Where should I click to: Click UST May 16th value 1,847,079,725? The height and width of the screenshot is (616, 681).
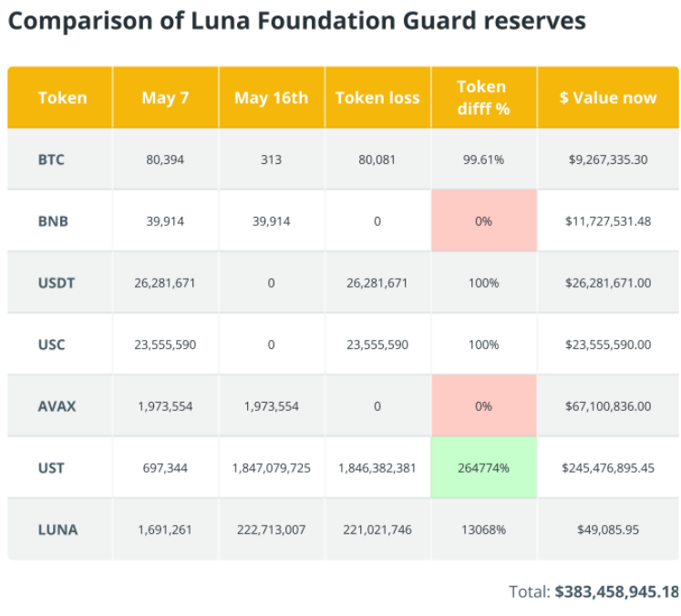coord(272,468)
